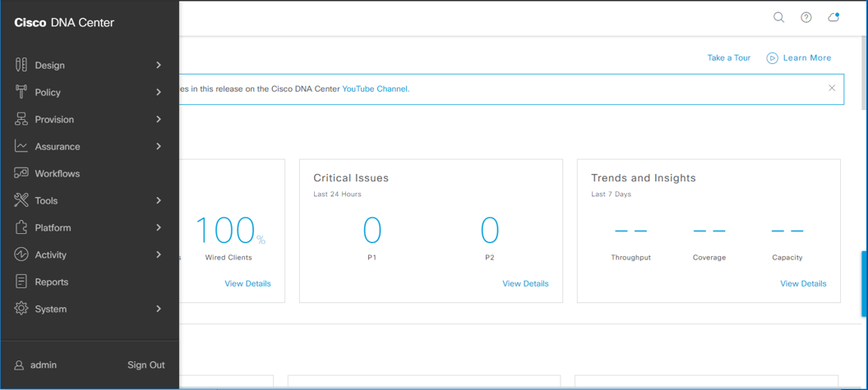
Task: Expand the Policy submenu chevron
Action: 159,92
